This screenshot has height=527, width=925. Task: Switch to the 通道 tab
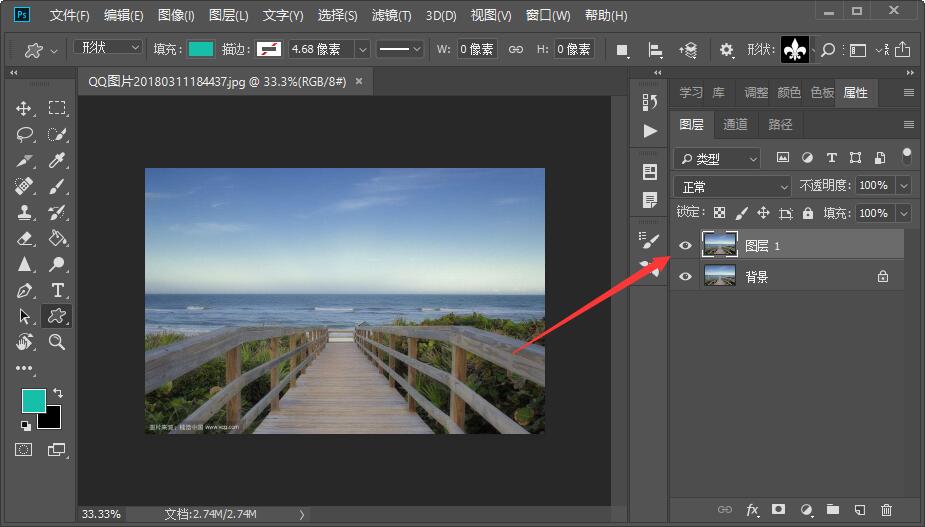[735, 124]
